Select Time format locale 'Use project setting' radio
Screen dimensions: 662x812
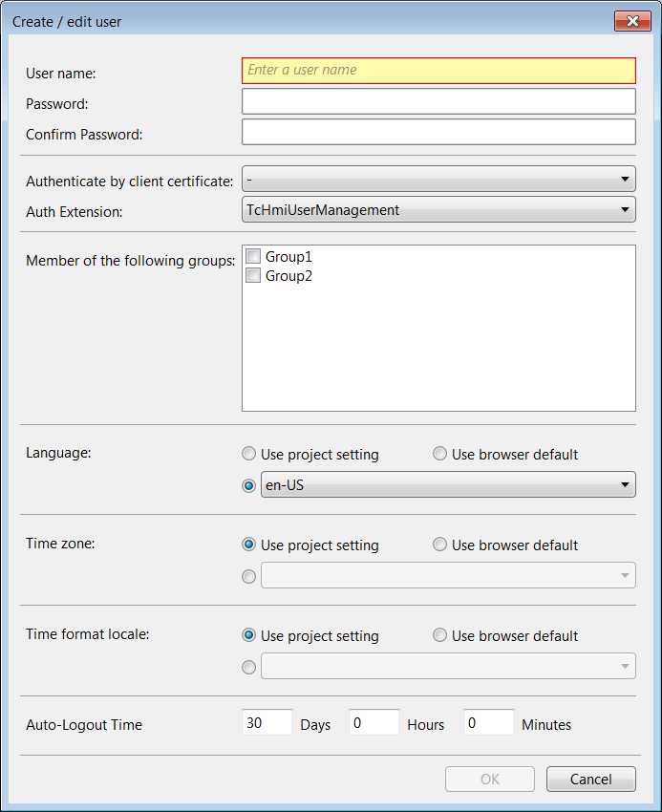248,635
